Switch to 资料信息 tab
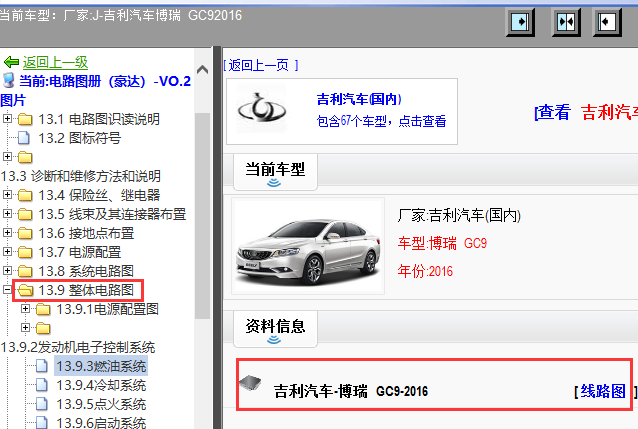This screenshot has height=429, width=638. pyautogui.click(x=275, y=329)
